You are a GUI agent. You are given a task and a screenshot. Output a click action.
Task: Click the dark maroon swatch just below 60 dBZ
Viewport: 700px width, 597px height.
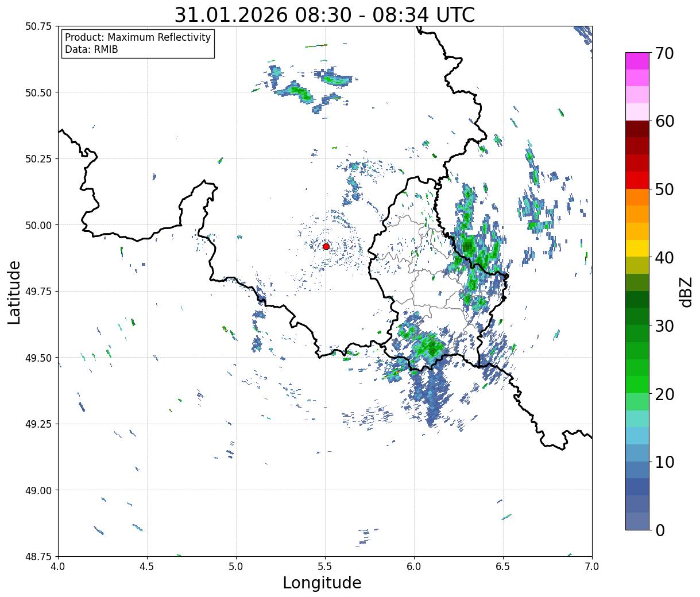tap(637, 129)
